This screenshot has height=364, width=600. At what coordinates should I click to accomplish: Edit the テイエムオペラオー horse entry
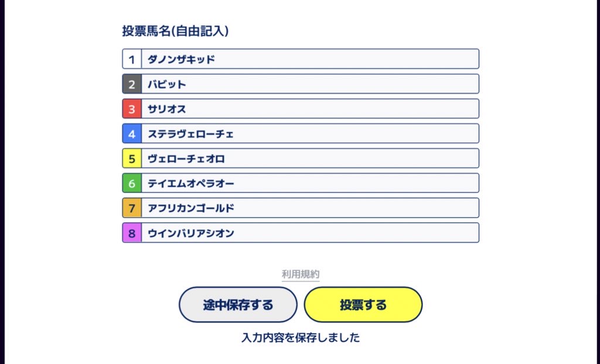(x=310, y=184)
